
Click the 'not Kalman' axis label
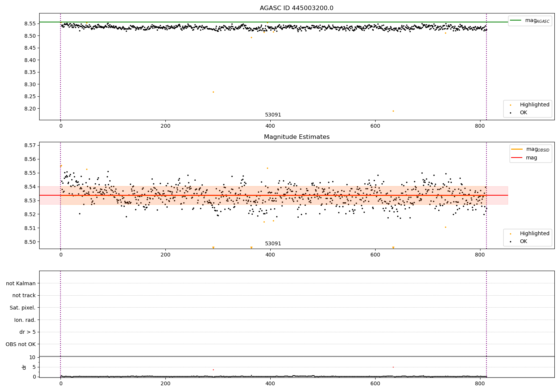(x=21, y=283)
